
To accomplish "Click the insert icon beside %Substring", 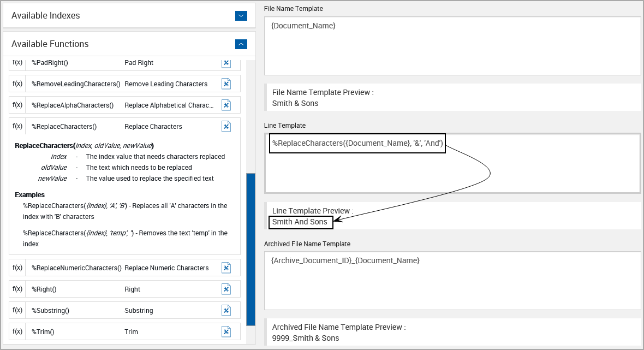I will [x=226, y=310].
